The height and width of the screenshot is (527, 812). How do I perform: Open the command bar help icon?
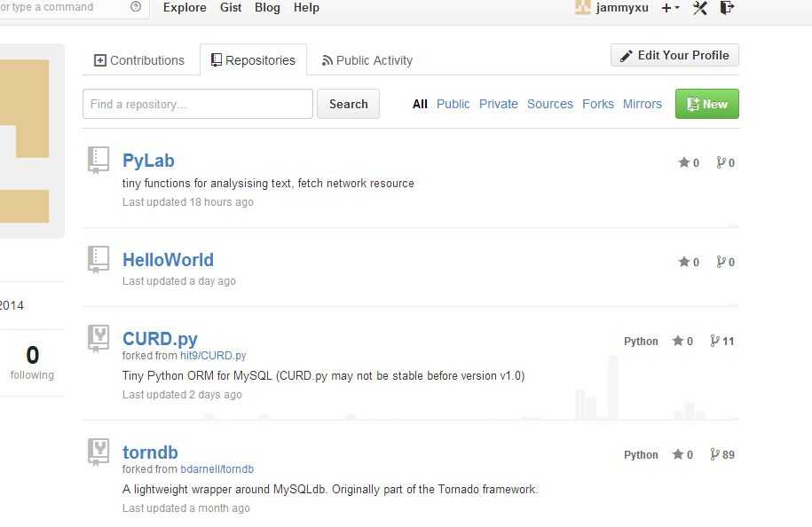(x=136, y=7)
